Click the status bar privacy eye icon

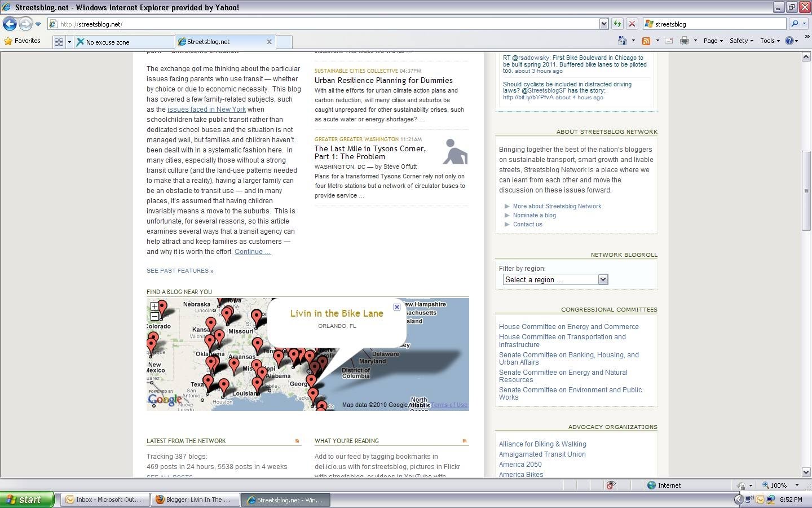tap(610, 485)
